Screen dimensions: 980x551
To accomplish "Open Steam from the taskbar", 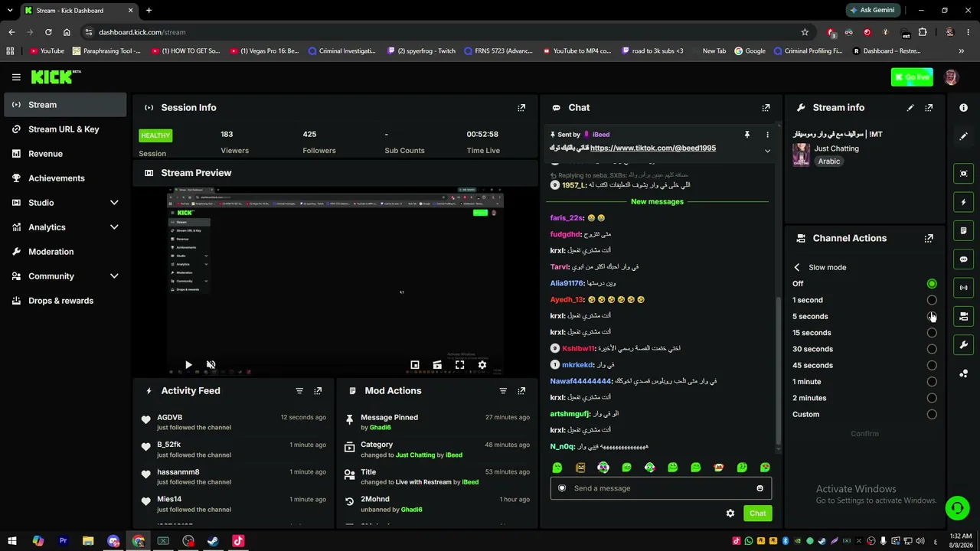I will [213, 541].
